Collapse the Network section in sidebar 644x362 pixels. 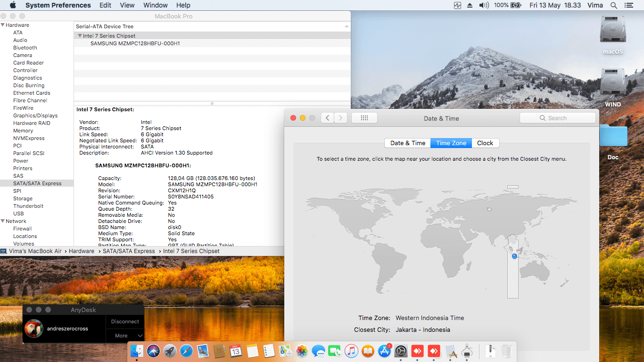(x=3, y=221)
